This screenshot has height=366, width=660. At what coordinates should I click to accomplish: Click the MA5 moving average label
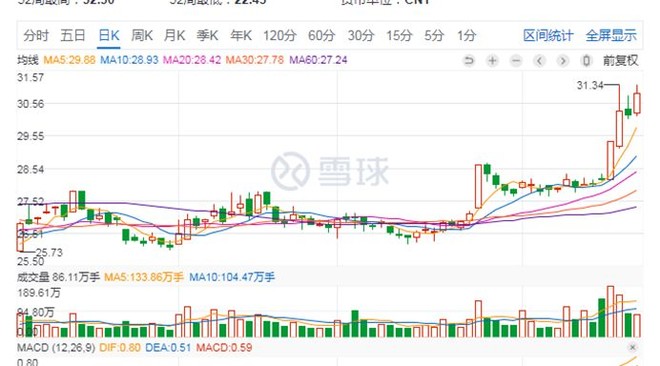(69, 60)
